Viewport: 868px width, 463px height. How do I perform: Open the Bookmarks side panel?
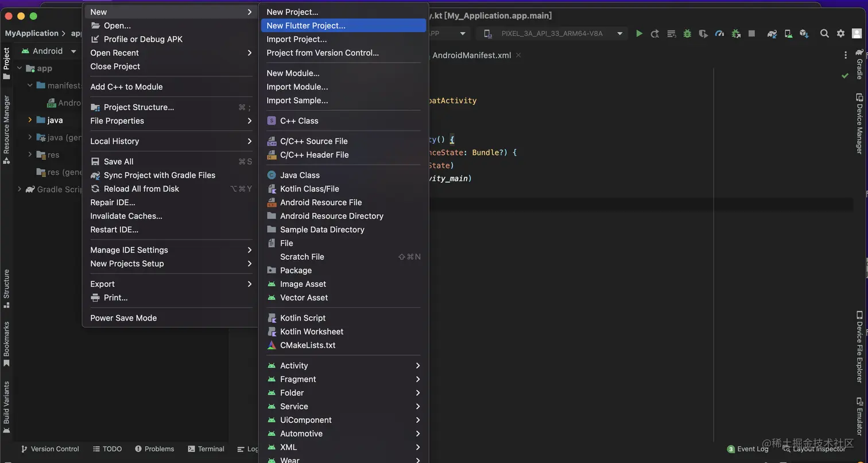[6, 344]
